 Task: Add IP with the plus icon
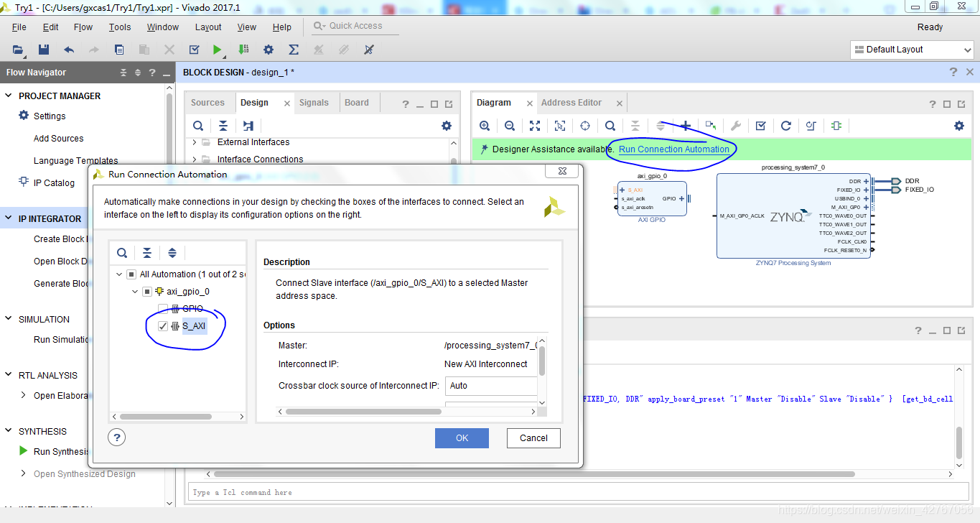tap(686, 126)
